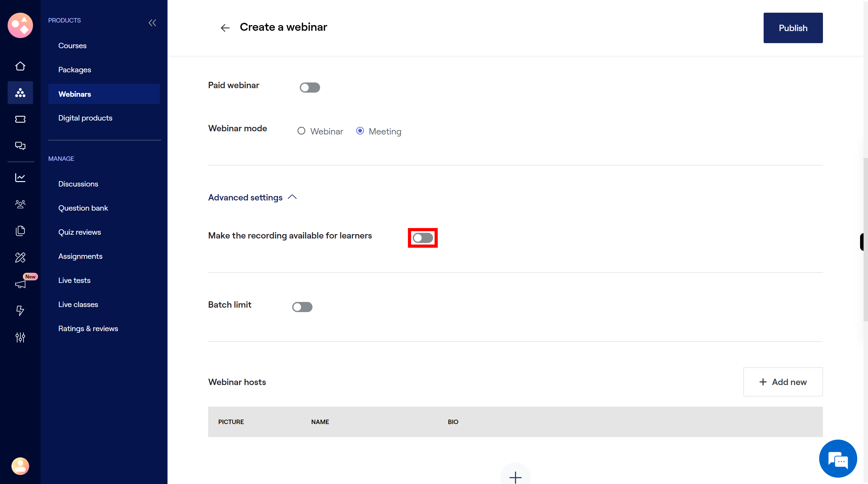Click the back arrow to exit webinar creation
Screen dimensions: 868x484
(225, 27)
